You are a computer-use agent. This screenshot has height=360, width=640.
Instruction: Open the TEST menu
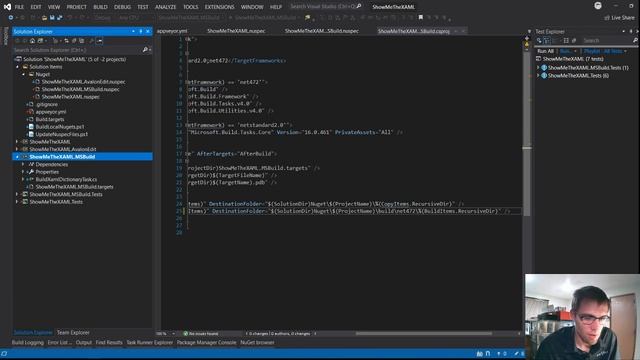143,7
